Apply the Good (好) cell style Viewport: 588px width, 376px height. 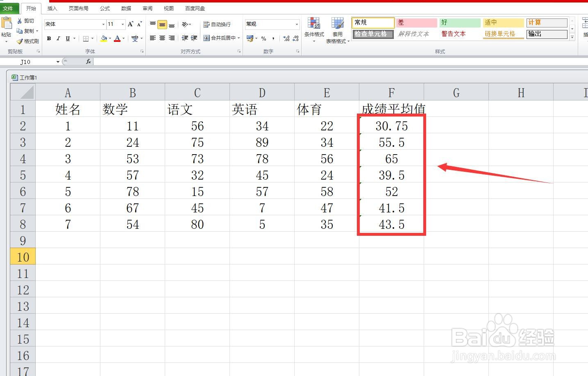pos(460,23)
